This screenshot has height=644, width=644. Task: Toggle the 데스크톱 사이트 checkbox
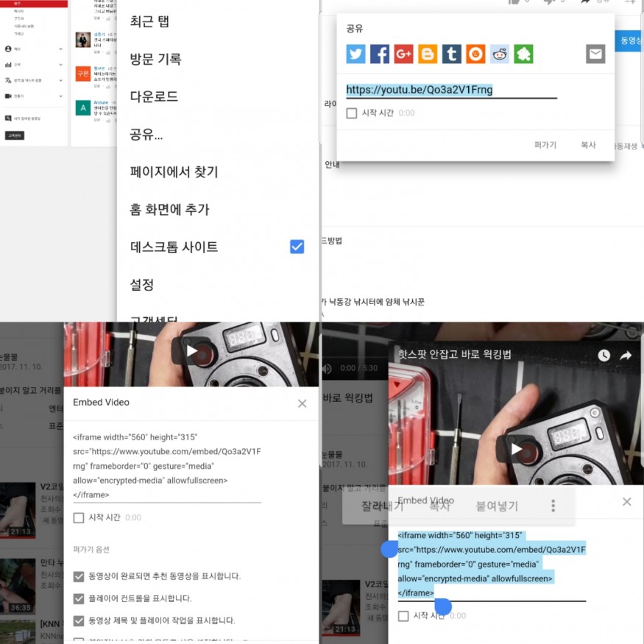pos(297,247)
